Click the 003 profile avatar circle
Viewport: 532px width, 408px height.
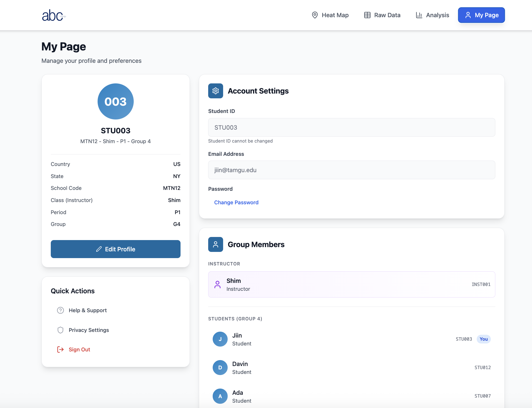116,101
